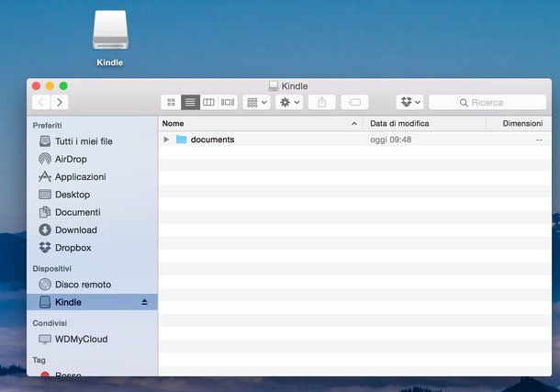Open WDMyCloud under Condivisi
560x392 pixels.
click(92, 339)
